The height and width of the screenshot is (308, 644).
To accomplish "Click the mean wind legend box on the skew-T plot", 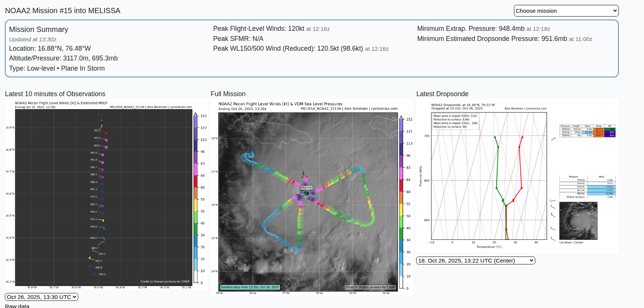I will (455, 121).
